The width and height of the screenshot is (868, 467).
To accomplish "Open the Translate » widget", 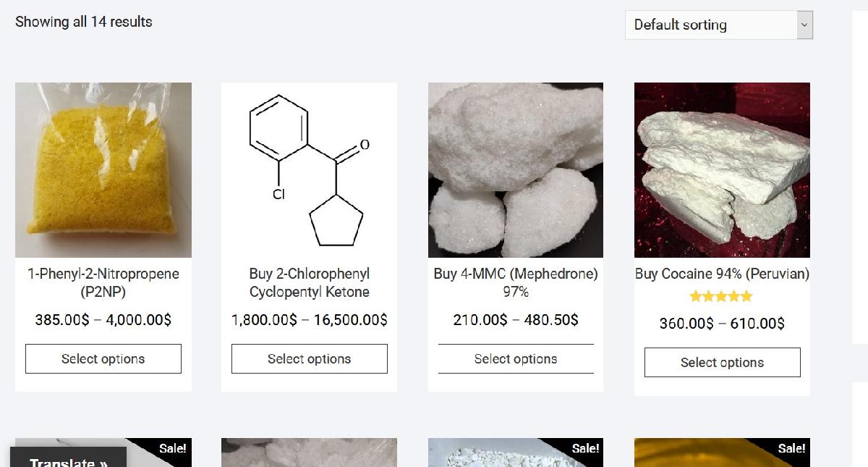I will click(69, 460).
